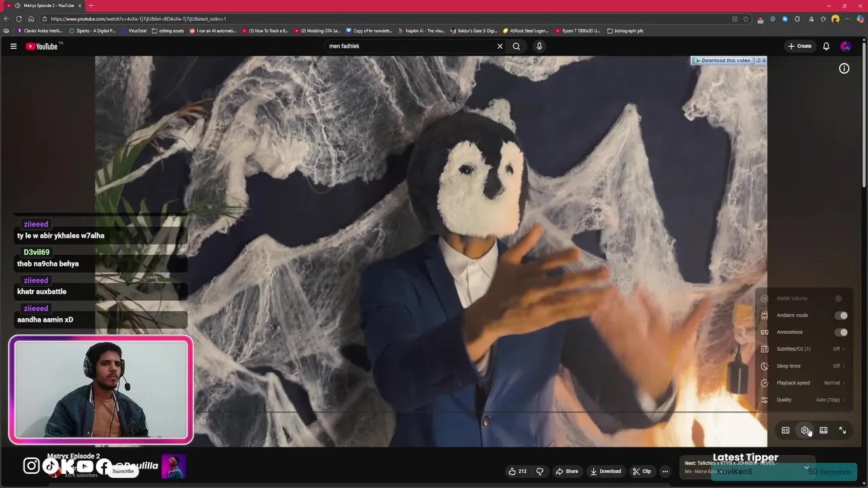Open a new browser tab
The height and width of the screenshot is (488, 868).
coord(91,5)
